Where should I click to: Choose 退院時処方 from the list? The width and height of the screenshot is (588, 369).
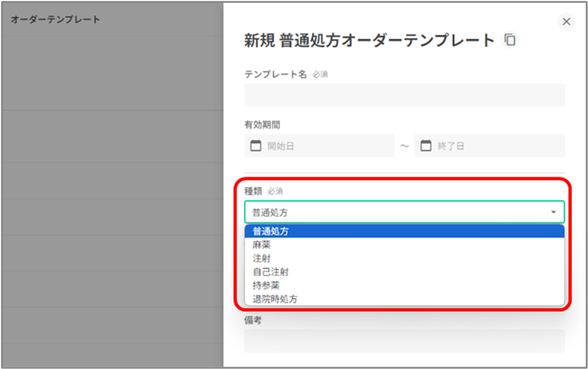tap(275, 299)
